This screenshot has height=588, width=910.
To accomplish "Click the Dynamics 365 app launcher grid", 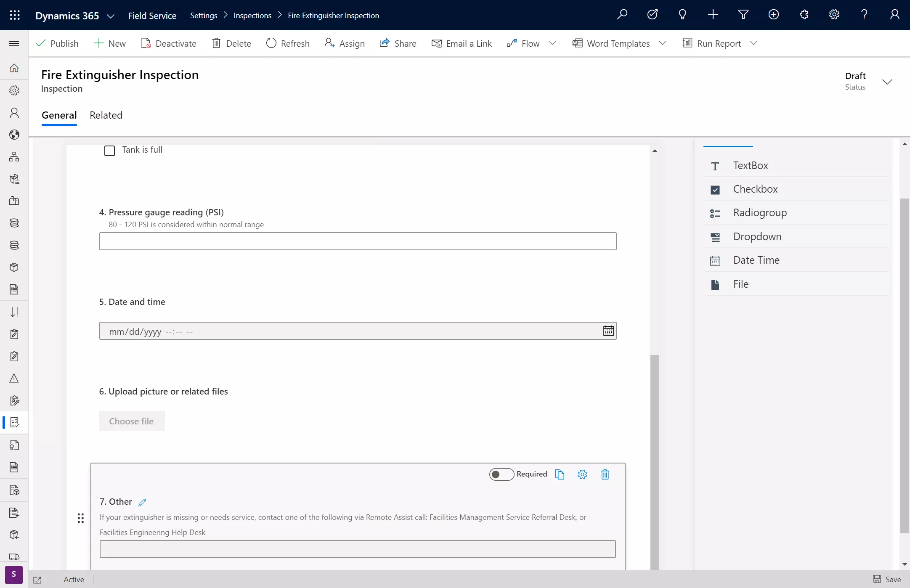I will pyautogui.click(x=15, y=15).
